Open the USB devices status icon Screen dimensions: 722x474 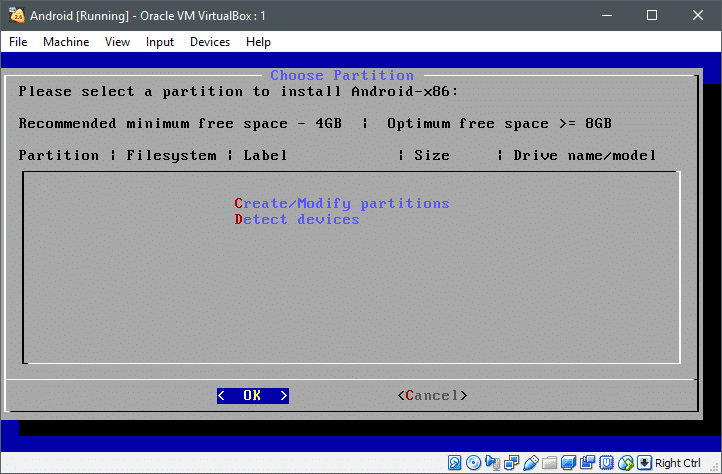click(531, 463)
